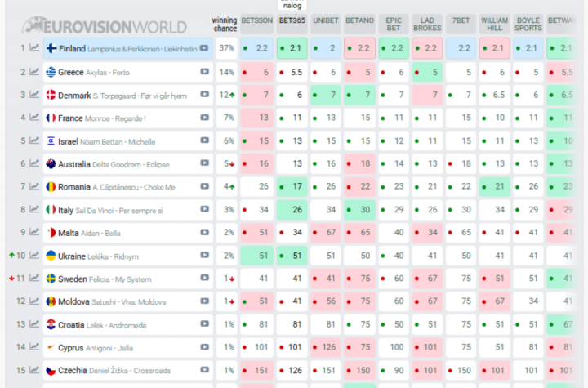Viewport: 588px width, 388px height.
Task: Open the odds history chart for Israel
Action: coord(34,140)
